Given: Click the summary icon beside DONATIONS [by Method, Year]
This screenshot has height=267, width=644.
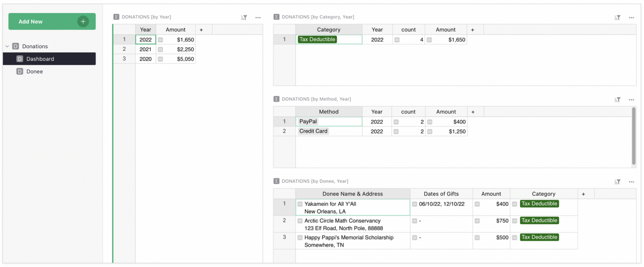Looking at the screenshot, I should click(x=276, y=99).
